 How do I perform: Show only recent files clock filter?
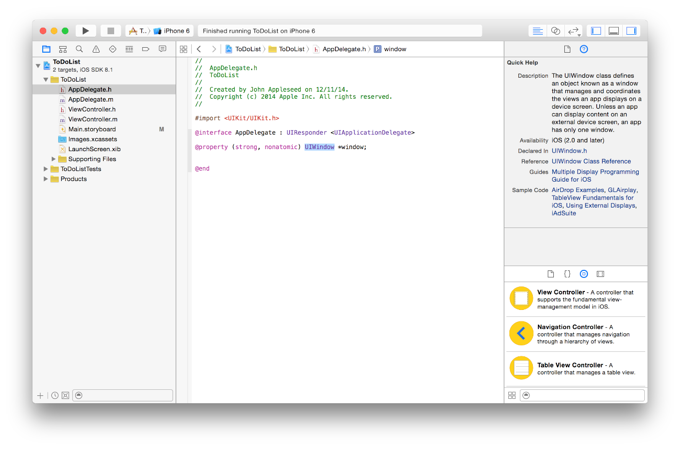55,395
